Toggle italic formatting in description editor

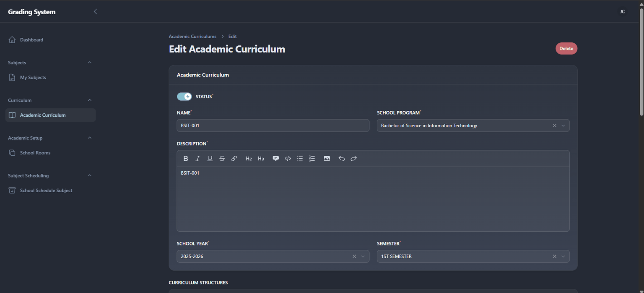[198, 159]
